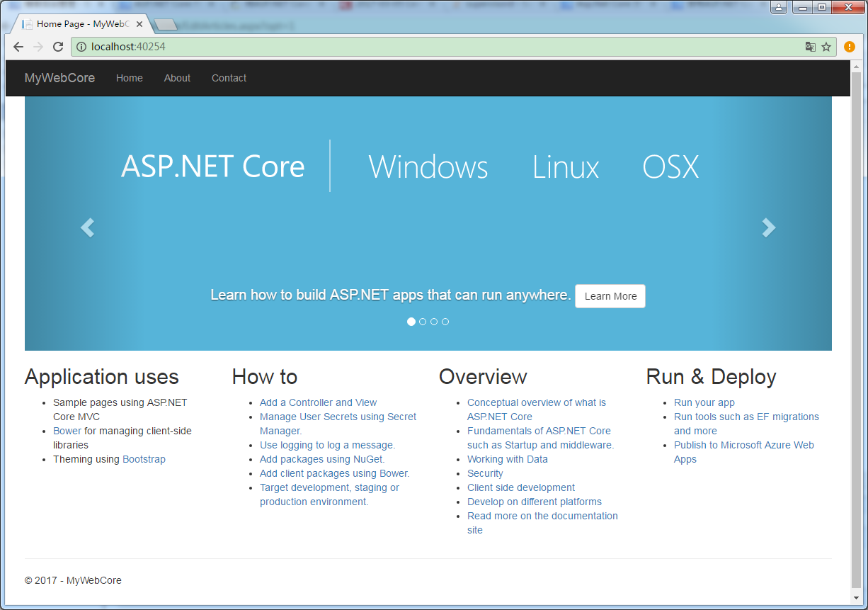Select the first carousel indicator dot

coord(411,322)
